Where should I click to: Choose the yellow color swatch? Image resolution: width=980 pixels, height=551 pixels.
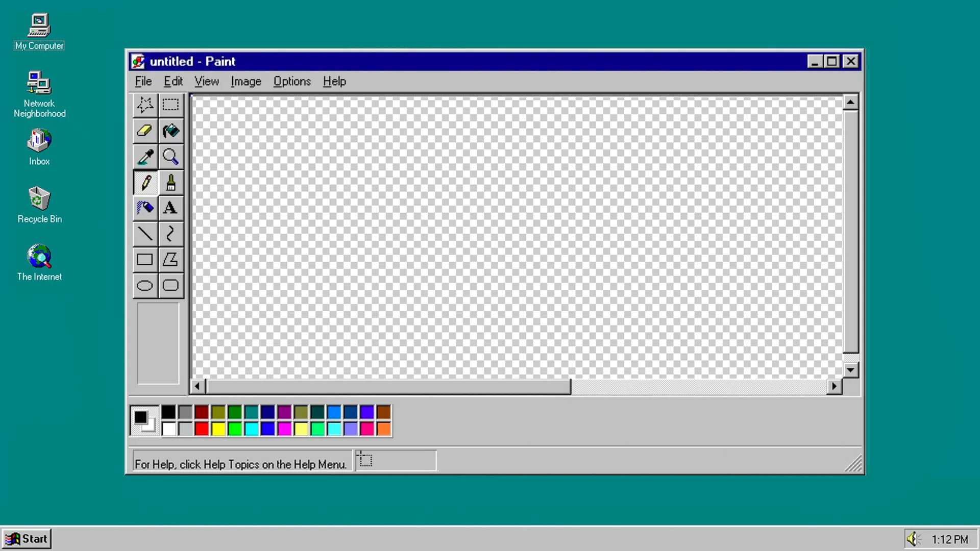click(218, 429)
